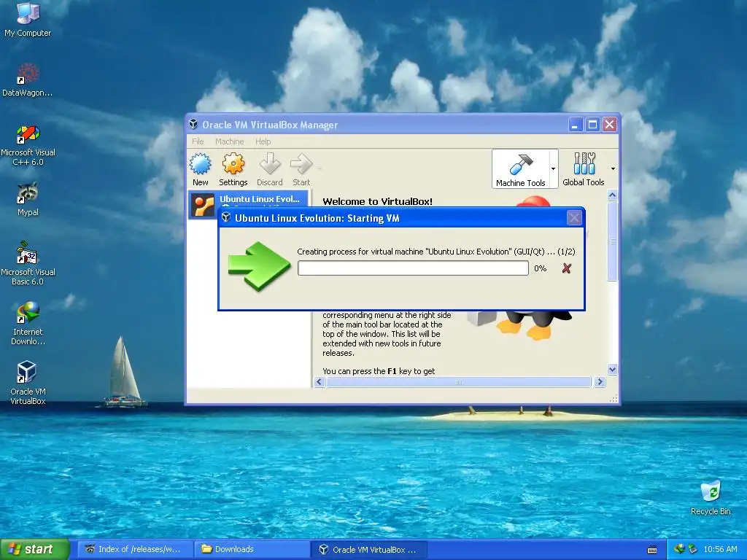Click the 10:56 AM clock
This screenshot has height=560, width=747.
(x=720, y=549)
